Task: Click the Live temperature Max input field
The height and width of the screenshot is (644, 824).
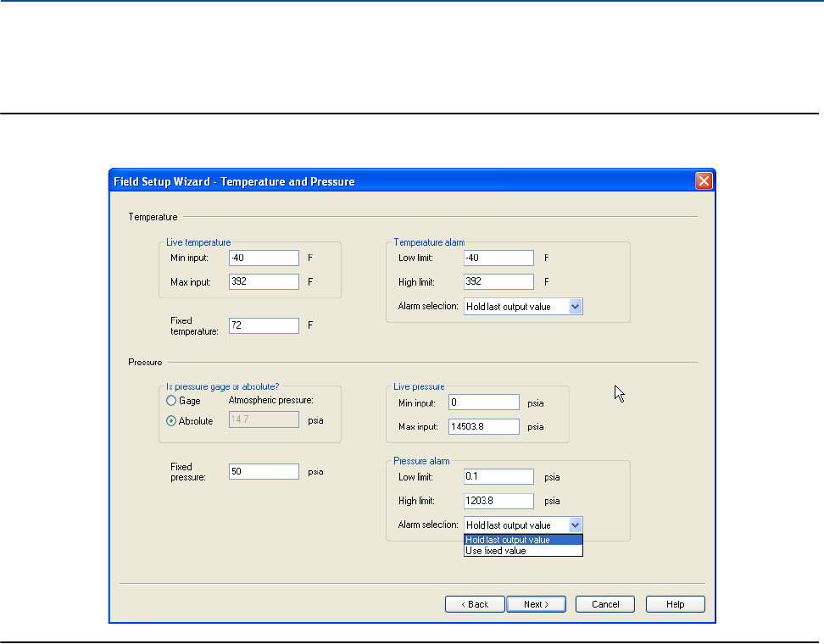Action: click(x=264, y=281)
